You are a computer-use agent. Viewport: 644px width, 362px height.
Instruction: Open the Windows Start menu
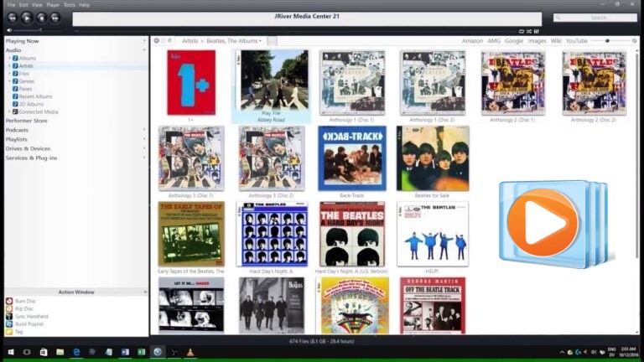pyautogui.click(x=11, y=352)
